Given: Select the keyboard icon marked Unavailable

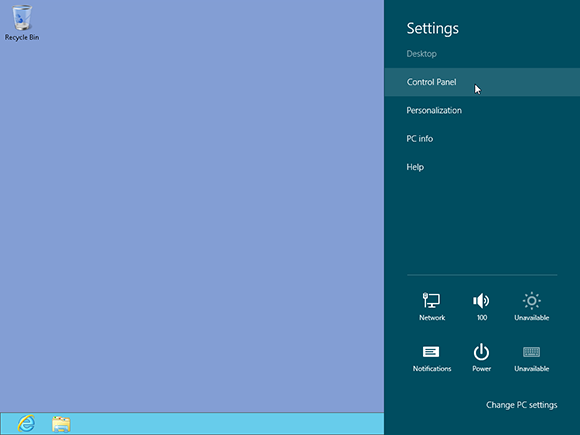Looking at the screenshot, I should click(x=532, y=351).
